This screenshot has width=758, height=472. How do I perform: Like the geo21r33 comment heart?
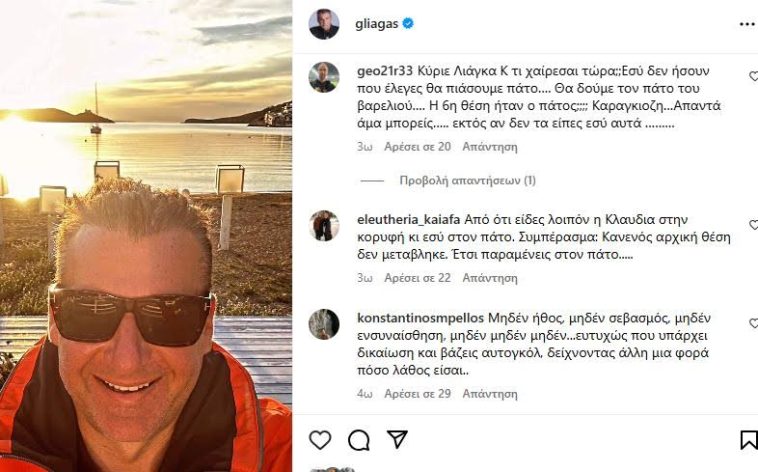click(753, 76)
